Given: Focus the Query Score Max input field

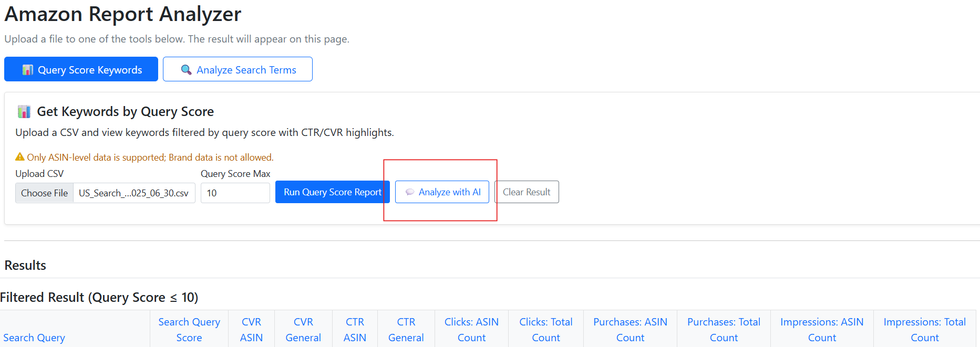Looking at the screenshot, I should click(235, 193).
